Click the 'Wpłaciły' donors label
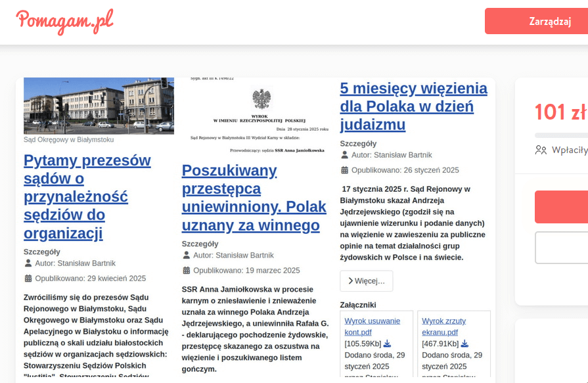This screenshot has height=383, width=588. pos(570,150)
